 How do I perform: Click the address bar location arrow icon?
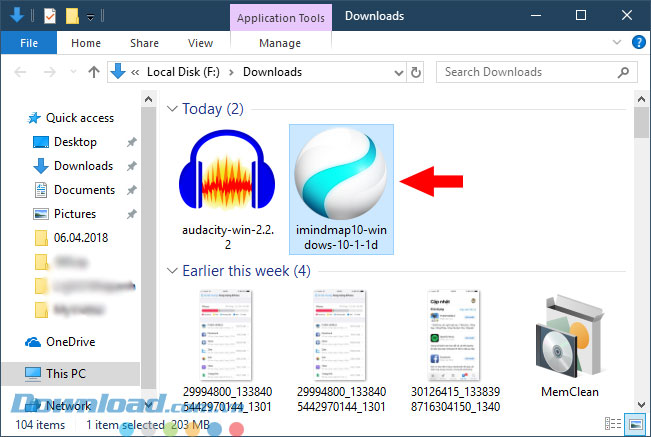pos(118,72)
